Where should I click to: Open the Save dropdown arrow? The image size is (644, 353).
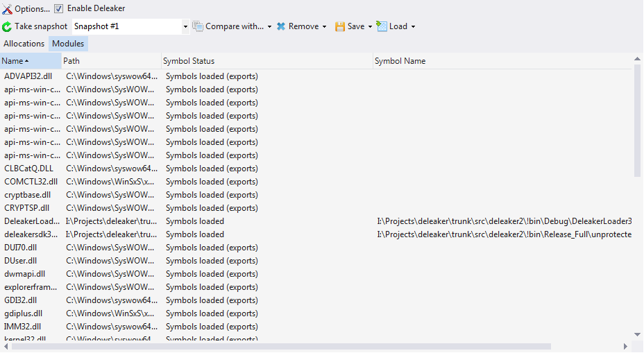tap(370, 26)
